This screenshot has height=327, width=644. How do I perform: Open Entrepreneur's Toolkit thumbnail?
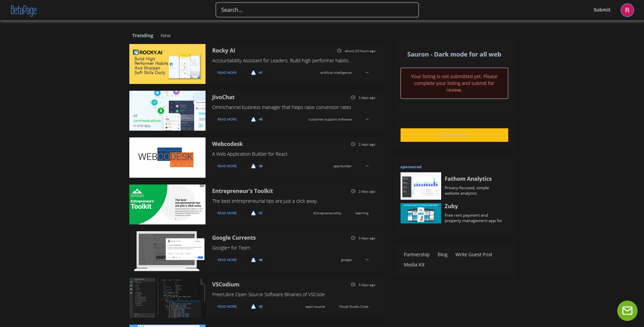(x=167, y=204)
